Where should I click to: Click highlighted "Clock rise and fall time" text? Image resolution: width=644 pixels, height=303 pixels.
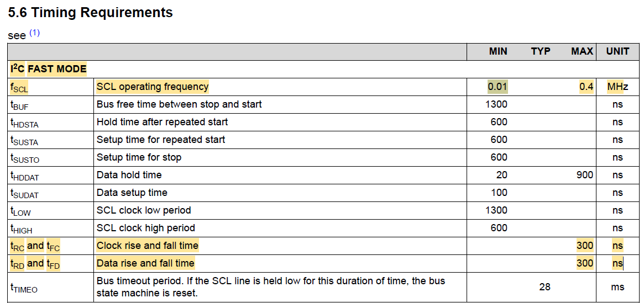point(147,246)
